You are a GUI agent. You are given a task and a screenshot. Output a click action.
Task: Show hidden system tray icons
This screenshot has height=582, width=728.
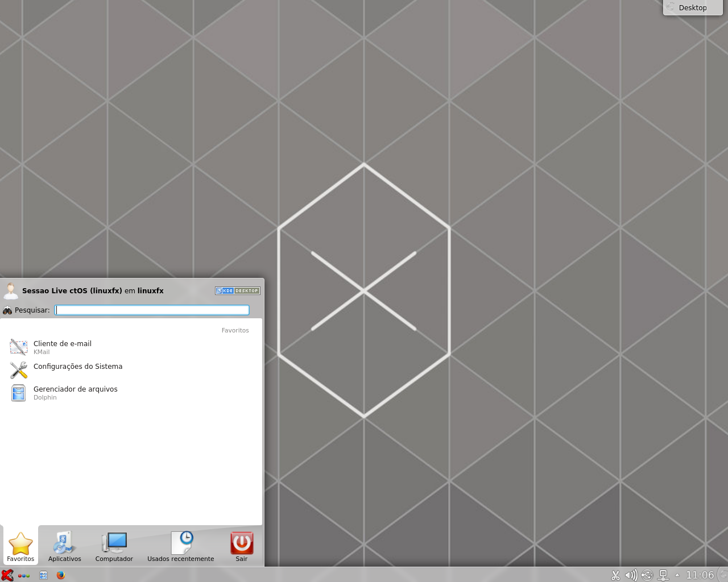pos(677,575)
